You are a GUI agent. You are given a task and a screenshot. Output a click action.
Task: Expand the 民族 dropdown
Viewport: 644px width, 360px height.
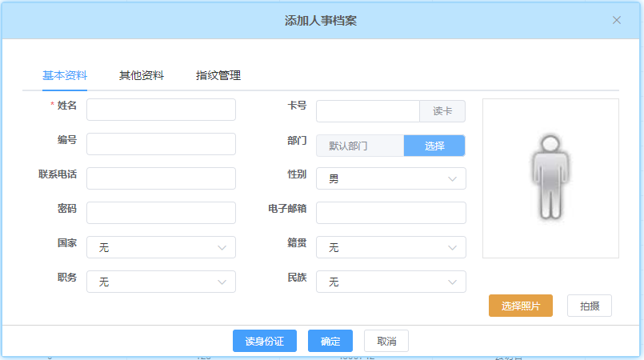click(391, 282)
